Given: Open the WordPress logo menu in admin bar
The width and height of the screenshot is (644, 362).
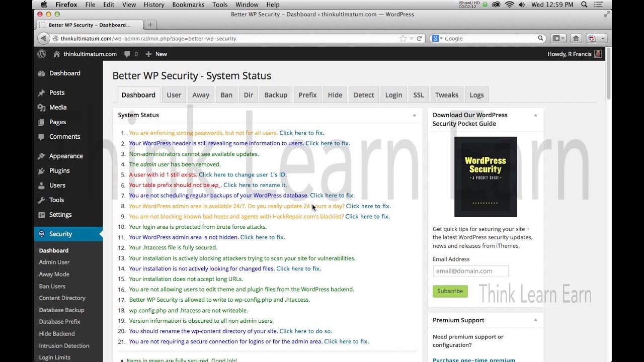Looking at the screenshot, I should pos(42,54).
